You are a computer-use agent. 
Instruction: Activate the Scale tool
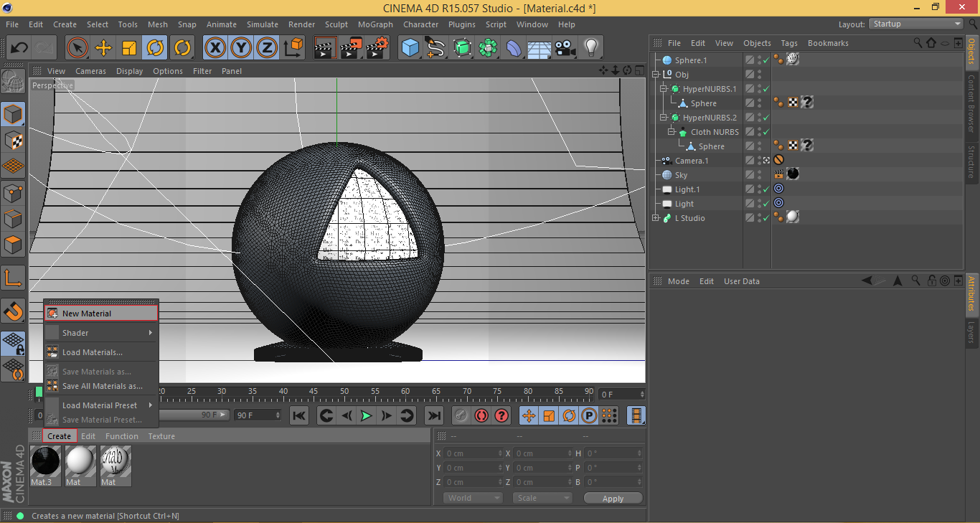point(129,48)
